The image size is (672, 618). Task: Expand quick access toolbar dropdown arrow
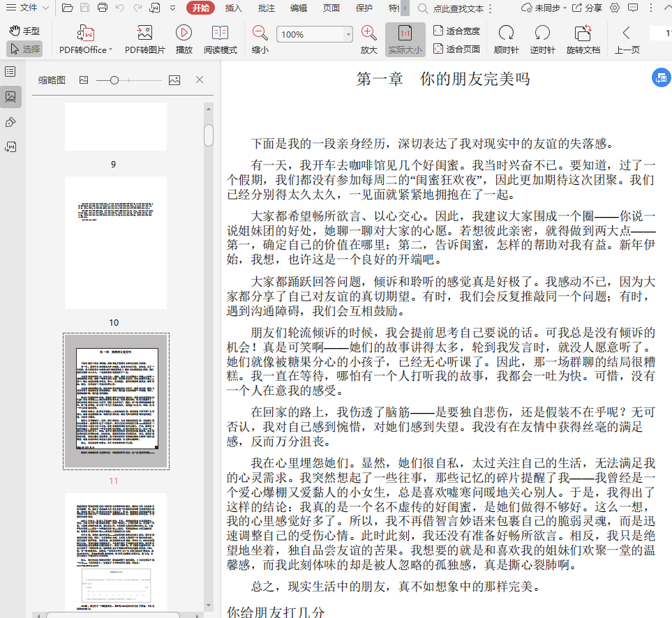(173, 8)
